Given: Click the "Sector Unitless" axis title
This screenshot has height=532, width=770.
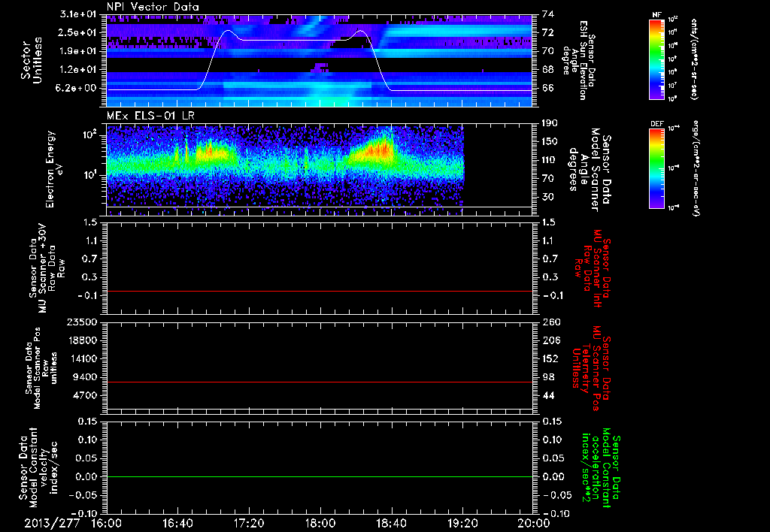Looking at the screenshot, I should tap(32, 60).
